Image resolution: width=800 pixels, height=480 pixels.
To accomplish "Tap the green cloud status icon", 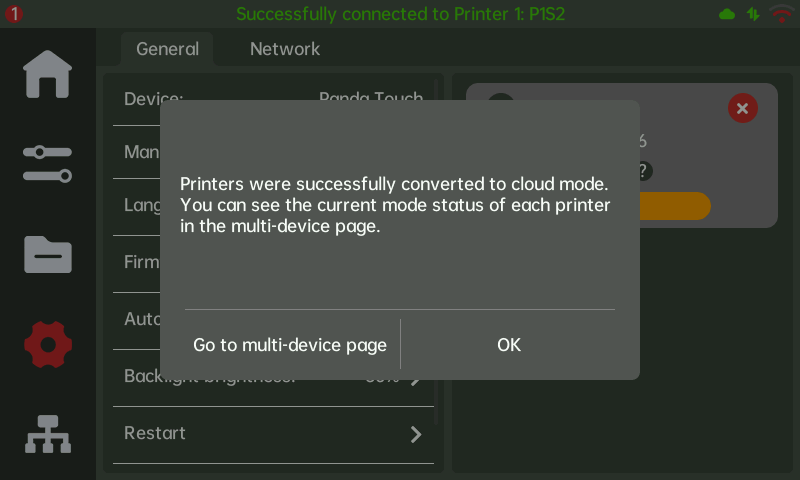I will coord(727,14).
